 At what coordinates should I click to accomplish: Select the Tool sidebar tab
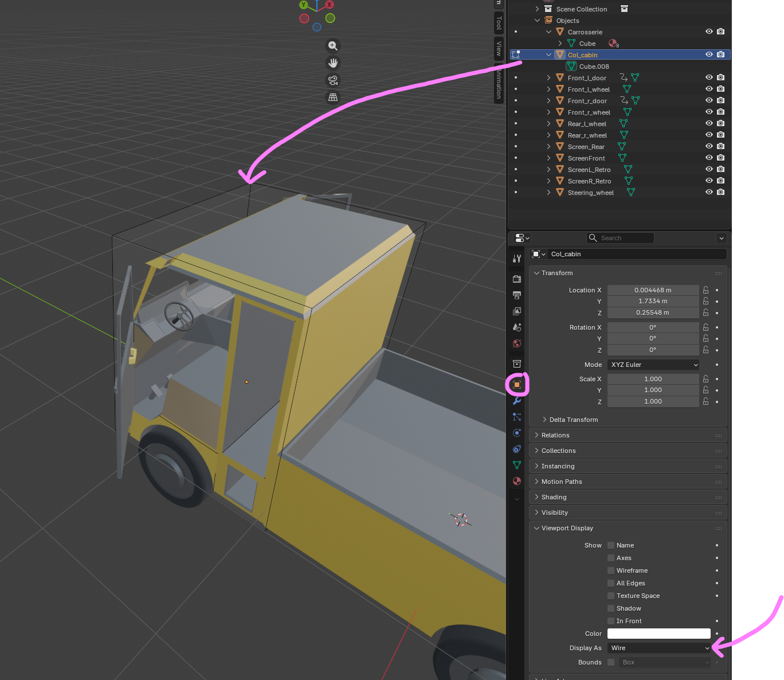[499, 24]
